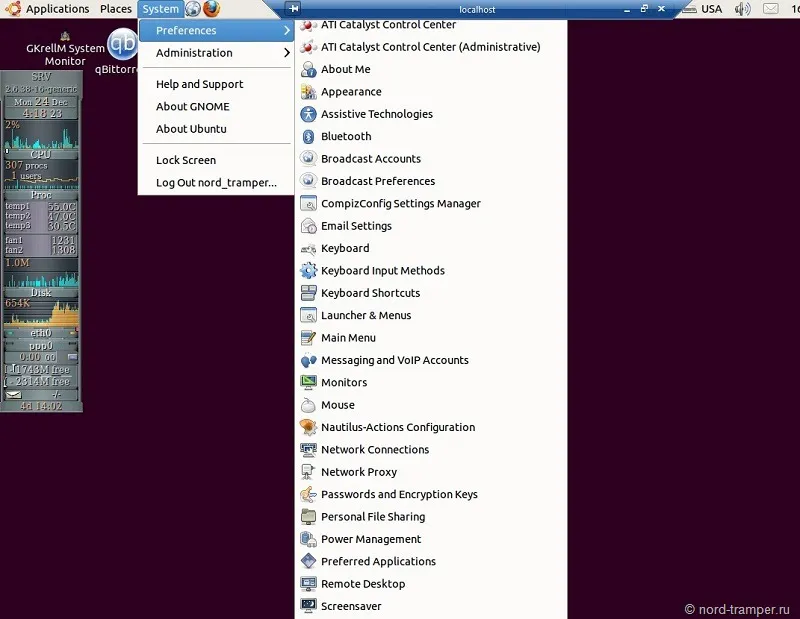Click the pin button on localhost bar

pos(293,8)
